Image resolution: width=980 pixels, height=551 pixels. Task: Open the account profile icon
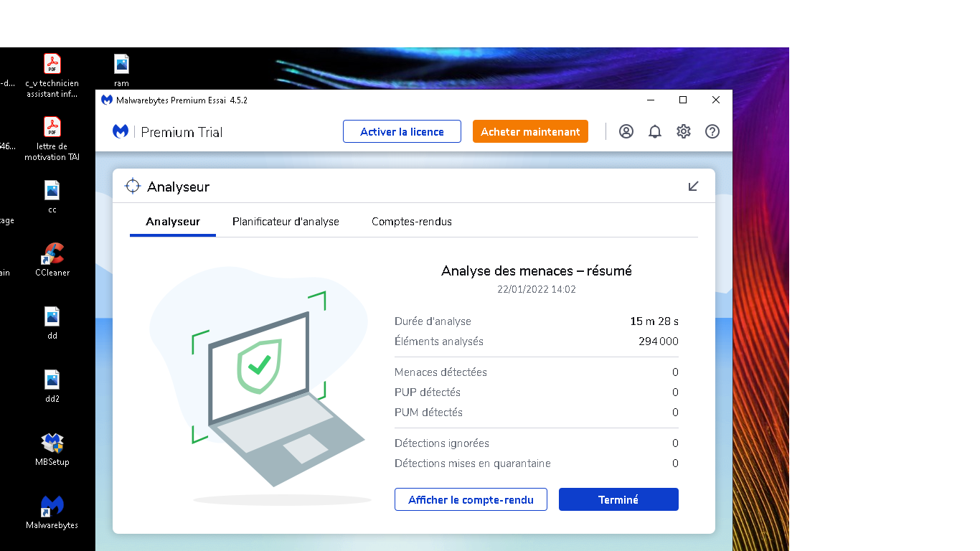[x=626, y=131]
